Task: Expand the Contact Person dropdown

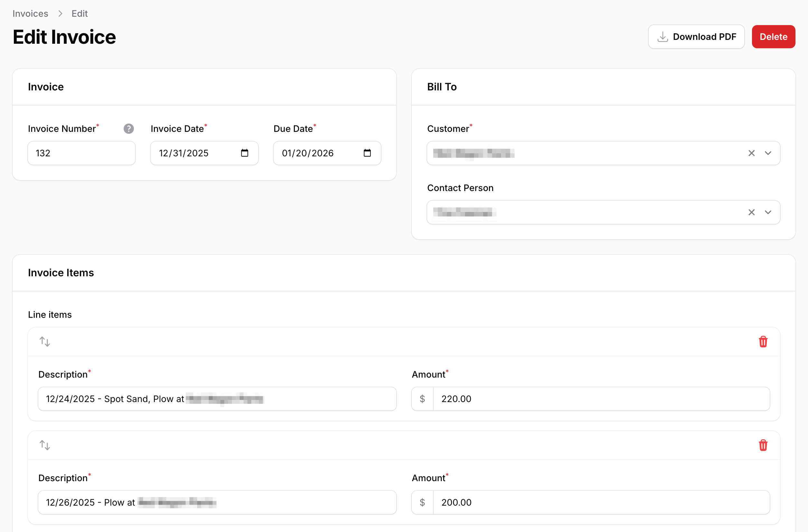Action: 768,212
